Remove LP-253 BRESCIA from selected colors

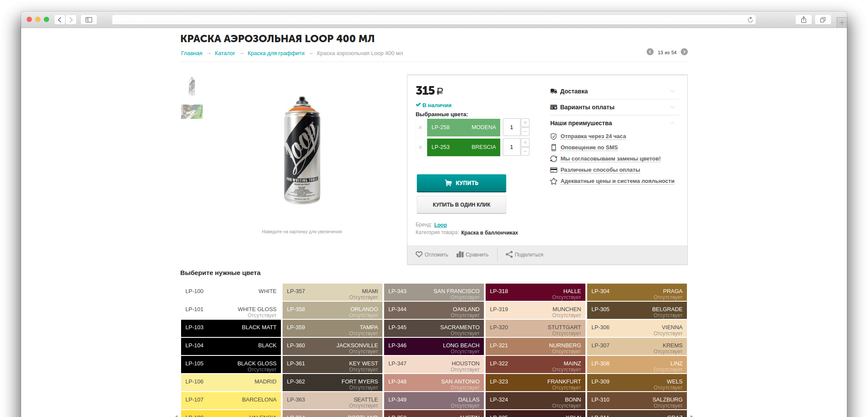(x=421, y=147)
